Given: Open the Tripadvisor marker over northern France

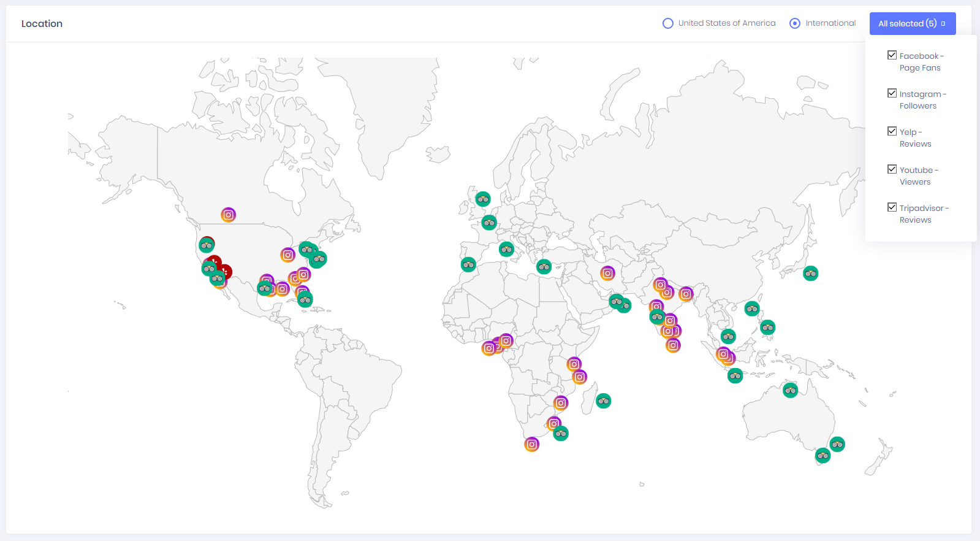Looking at the screenshot, I should [489, 223].
